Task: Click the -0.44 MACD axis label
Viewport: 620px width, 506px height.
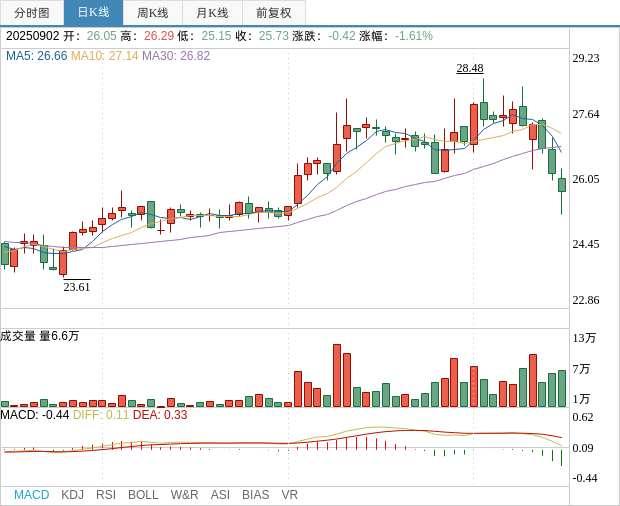Action: tap(584, 478)
